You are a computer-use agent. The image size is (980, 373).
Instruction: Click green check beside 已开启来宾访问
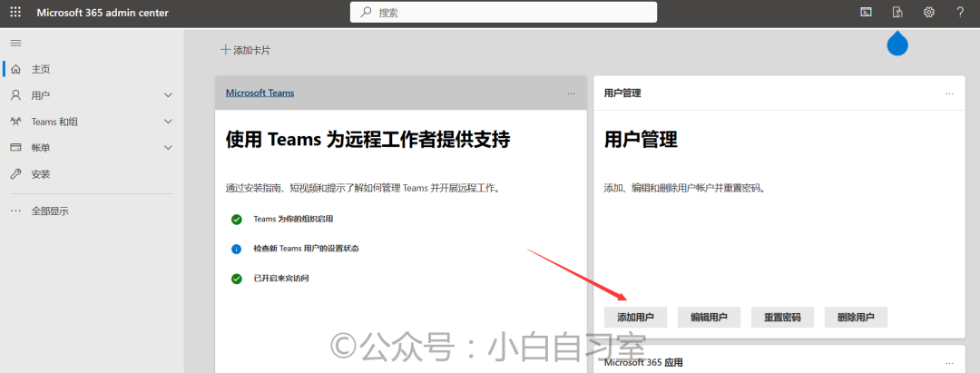[236, 279]
